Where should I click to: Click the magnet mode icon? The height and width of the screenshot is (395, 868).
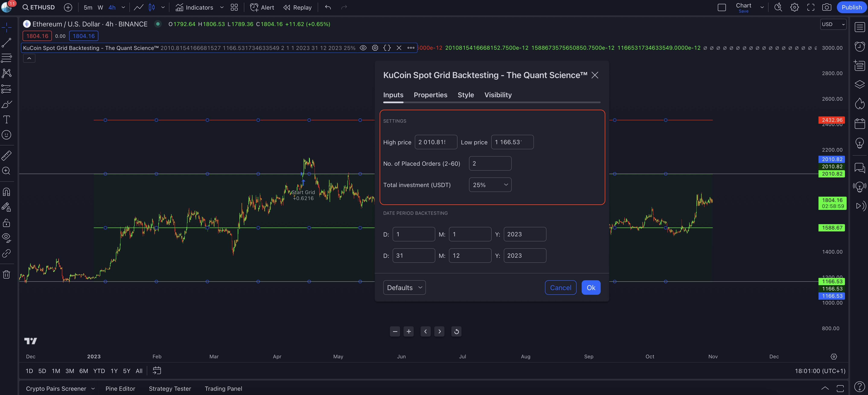pyautogui.click(x=6, y=192)
